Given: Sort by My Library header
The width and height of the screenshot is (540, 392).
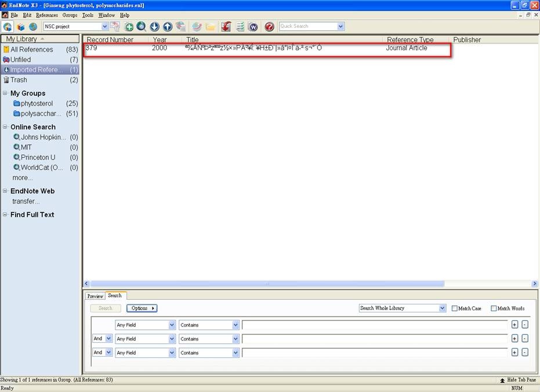Looking at the screenshot, I should (x=40, y=39).
